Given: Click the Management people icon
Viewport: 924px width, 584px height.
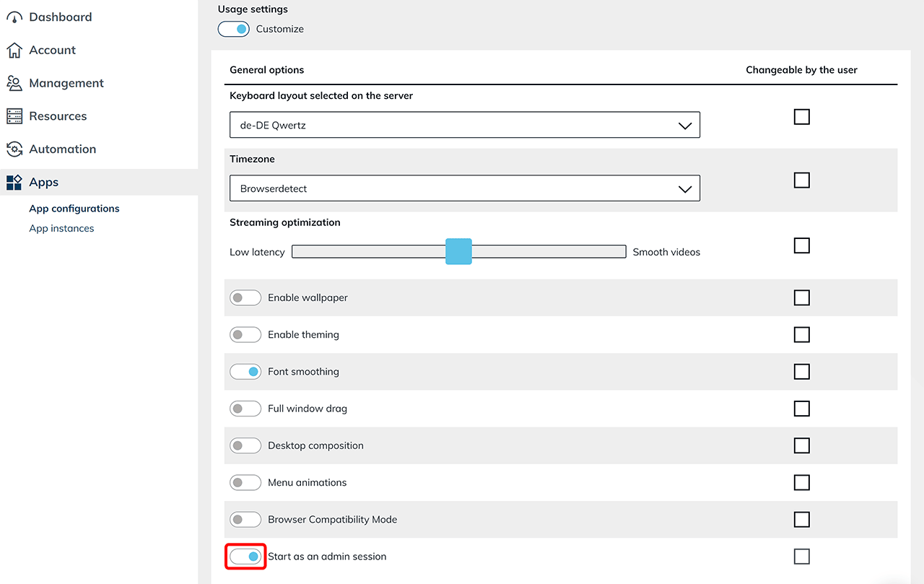Looking at the screenshot, I should coord(14,84).
